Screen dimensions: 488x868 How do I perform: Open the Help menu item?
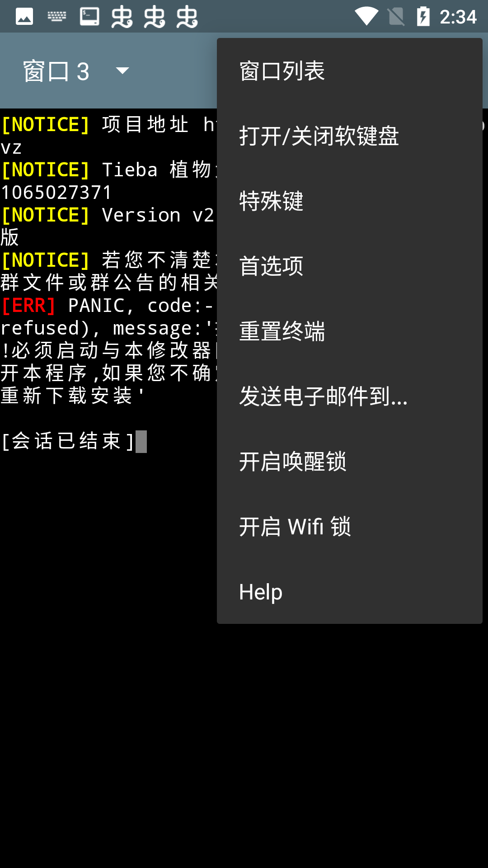[x=350, y=591]
